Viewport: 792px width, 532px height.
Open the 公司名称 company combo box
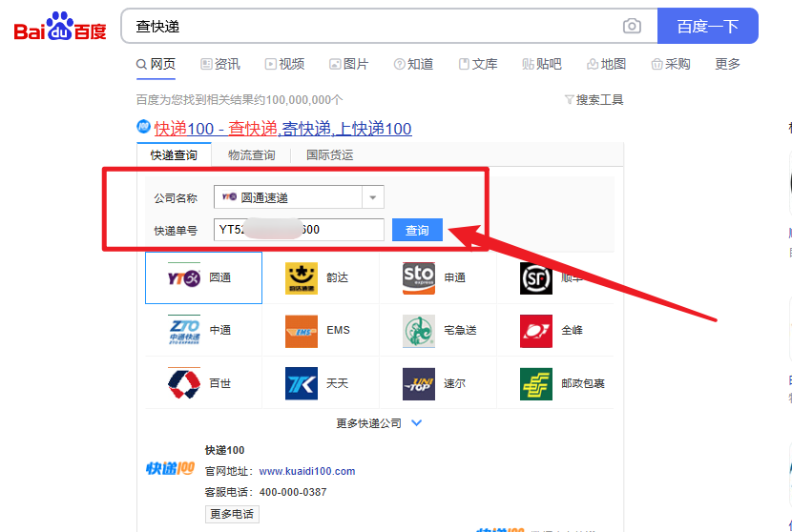[299, 196]
